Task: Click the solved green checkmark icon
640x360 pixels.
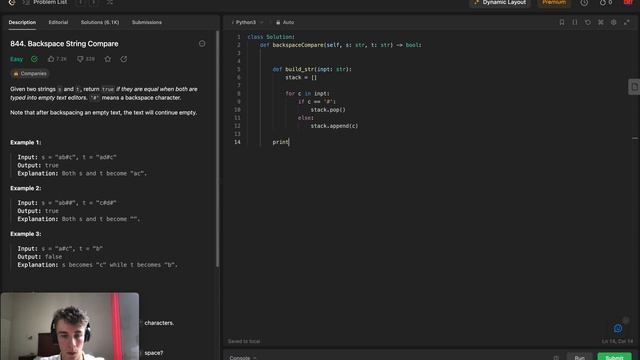Action: (x=34, y=59)
